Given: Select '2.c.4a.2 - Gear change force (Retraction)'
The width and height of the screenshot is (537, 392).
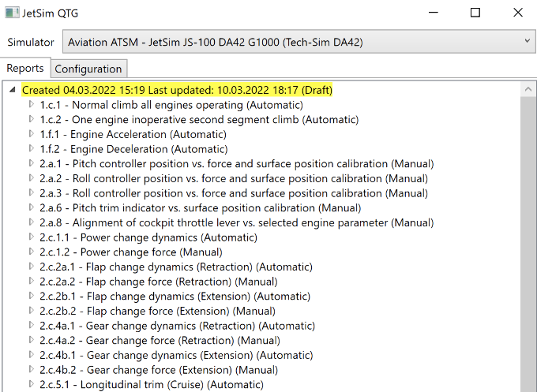Looking at the screenshot, I should [160, 341].
